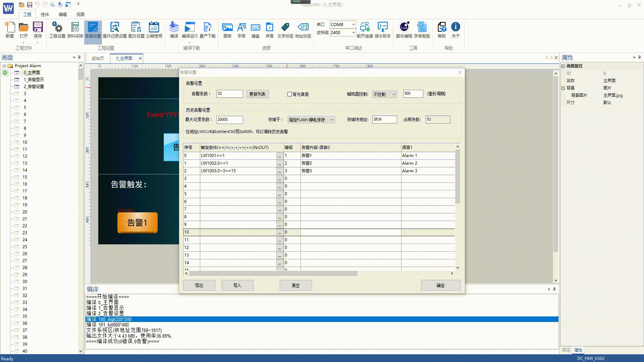Screen dimensions: 644x362
Task: Open the COM8 serial port dropdown
Action: click(353, 24)
